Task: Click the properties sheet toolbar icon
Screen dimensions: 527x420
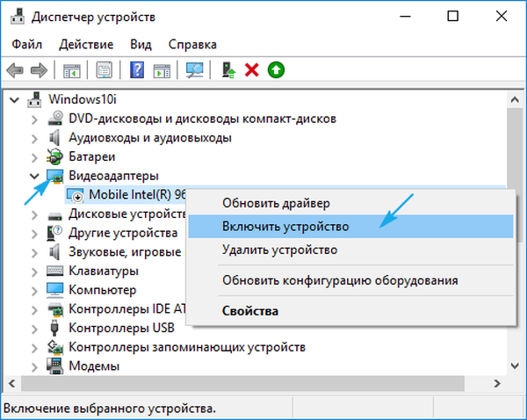Action: pos(105,70)
